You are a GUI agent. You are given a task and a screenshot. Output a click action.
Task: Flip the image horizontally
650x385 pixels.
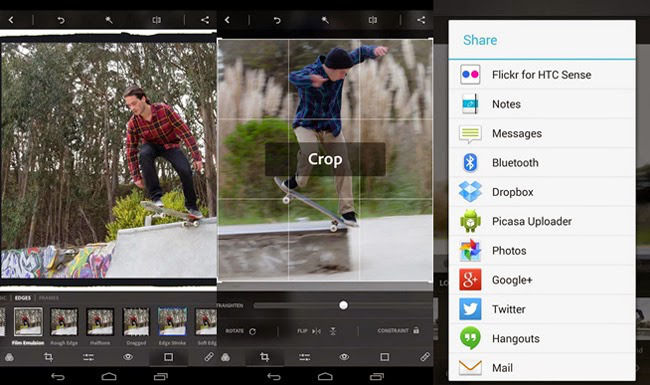click(x=316, y=331)
